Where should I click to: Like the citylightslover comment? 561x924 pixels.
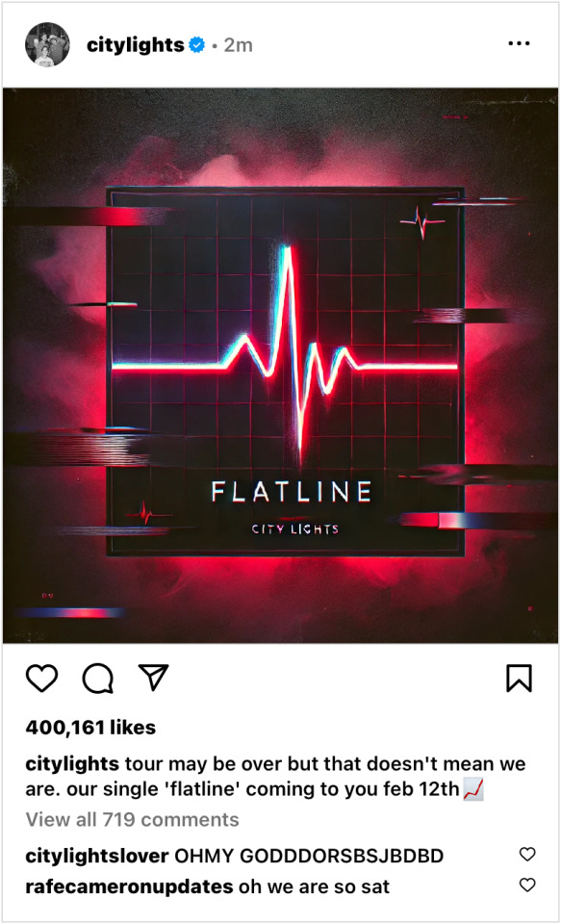(x=527, y=854)
